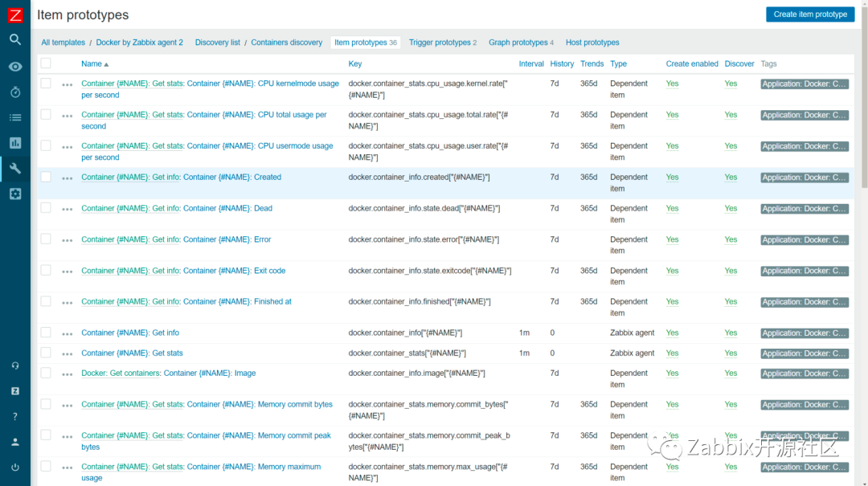Screen dimensions: 868x486
Task: Open Containers discovery breadcrumb link
Action: (286, 43)
